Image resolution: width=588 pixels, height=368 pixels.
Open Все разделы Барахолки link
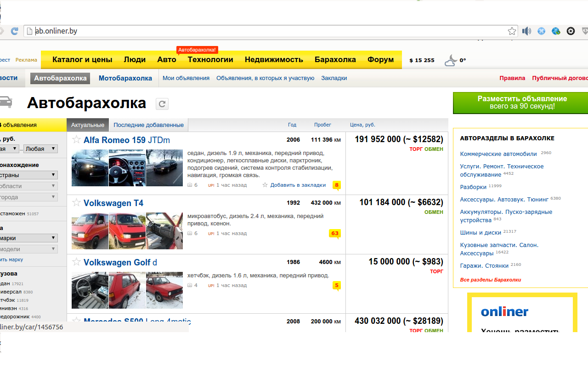(491, 280)
